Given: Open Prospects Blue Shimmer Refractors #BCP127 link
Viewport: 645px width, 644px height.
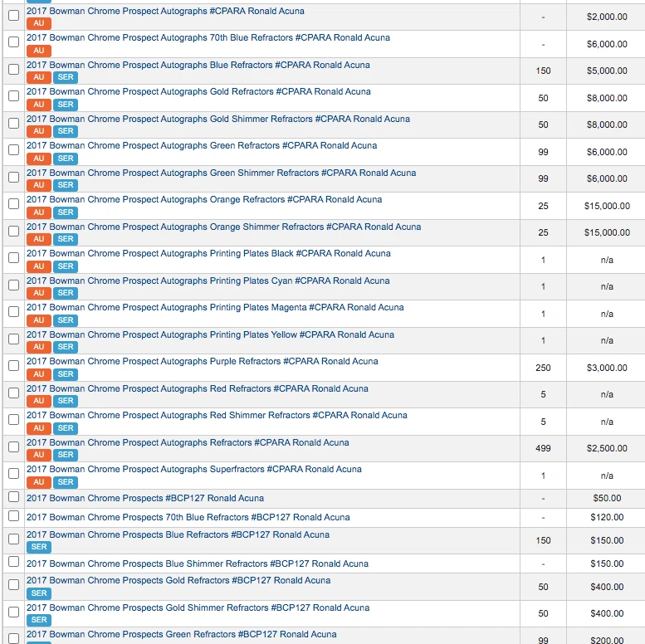Looking at the screenshot, I should 198,563.
